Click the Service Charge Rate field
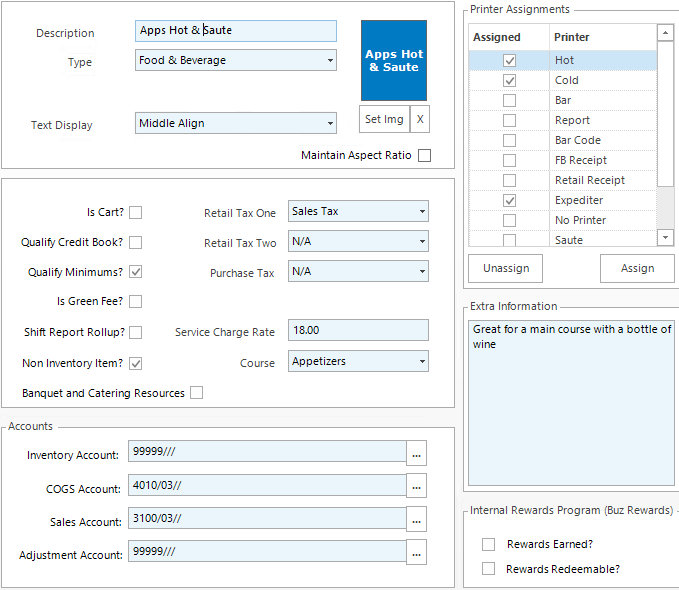This screenshot has width=679, height=590. click(x=357, y=330)
